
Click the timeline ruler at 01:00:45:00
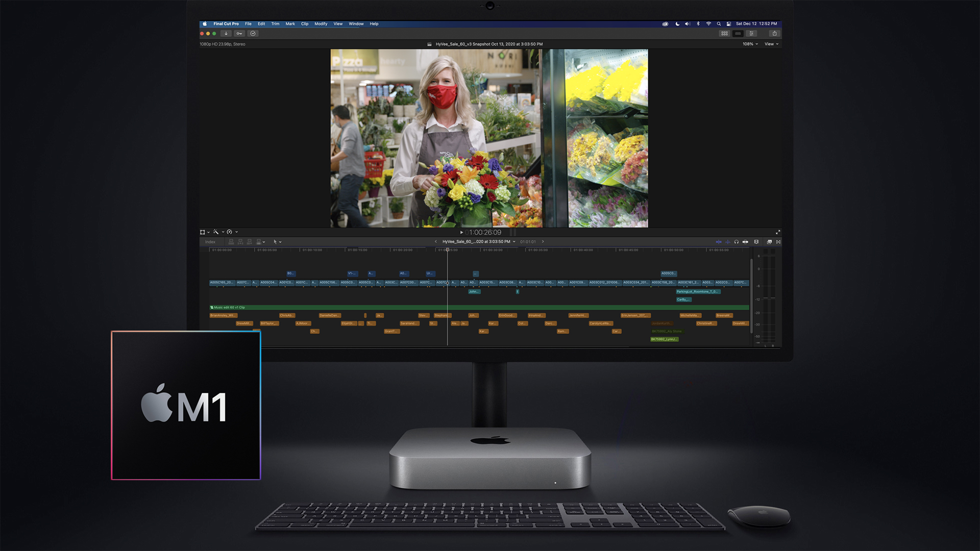point(628,250)
